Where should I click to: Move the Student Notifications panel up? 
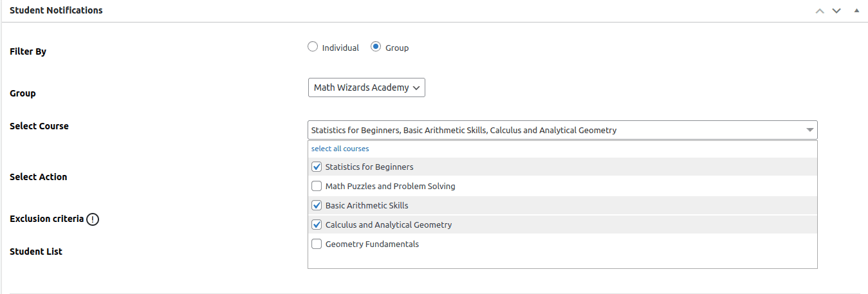pyautogui.click(x=819, y=11)
